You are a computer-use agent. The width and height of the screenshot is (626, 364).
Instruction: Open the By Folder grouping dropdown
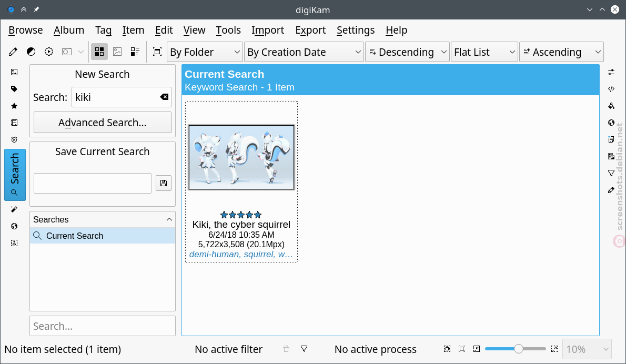coord(205,52)
